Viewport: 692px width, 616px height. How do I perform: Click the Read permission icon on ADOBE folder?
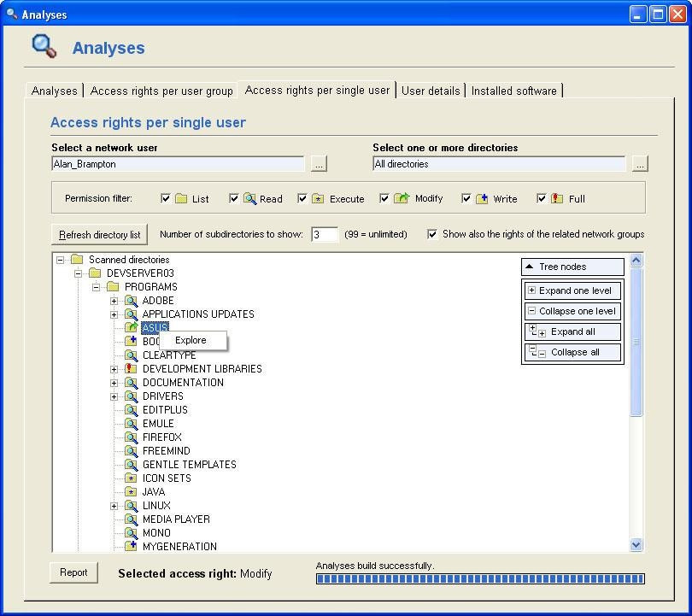[x=131, y=301]
